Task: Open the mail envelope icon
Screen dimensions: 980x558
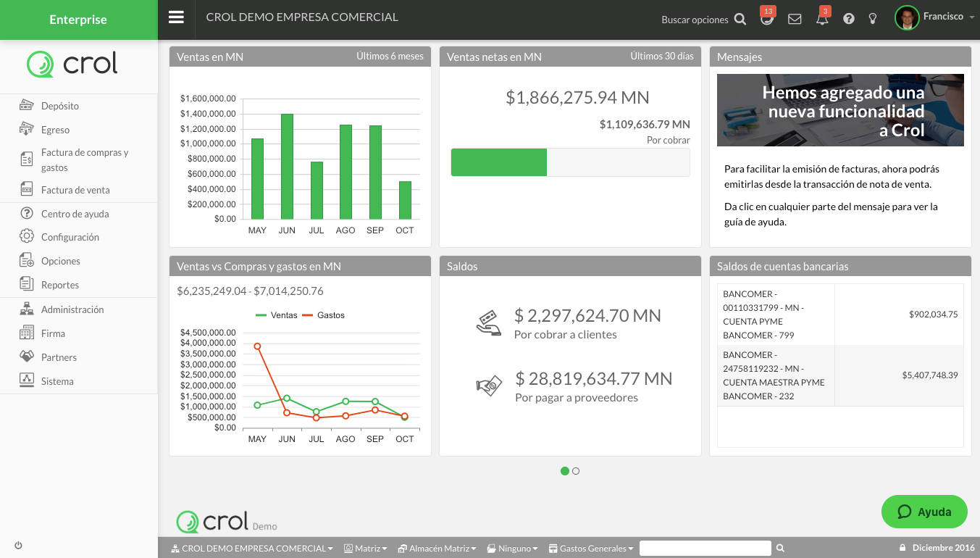Action: pos(795,20)
